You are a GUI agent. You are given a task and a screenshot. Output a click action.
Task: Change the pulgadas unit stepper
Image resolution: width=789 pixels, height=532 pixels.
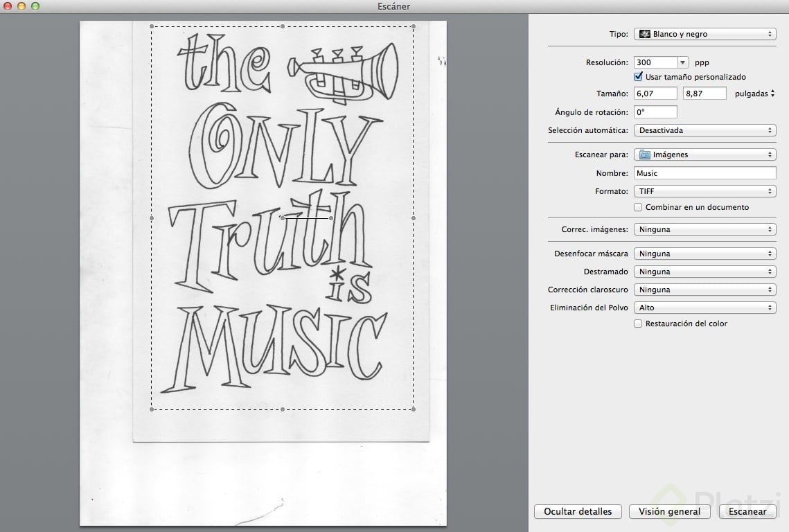[772, 94]
